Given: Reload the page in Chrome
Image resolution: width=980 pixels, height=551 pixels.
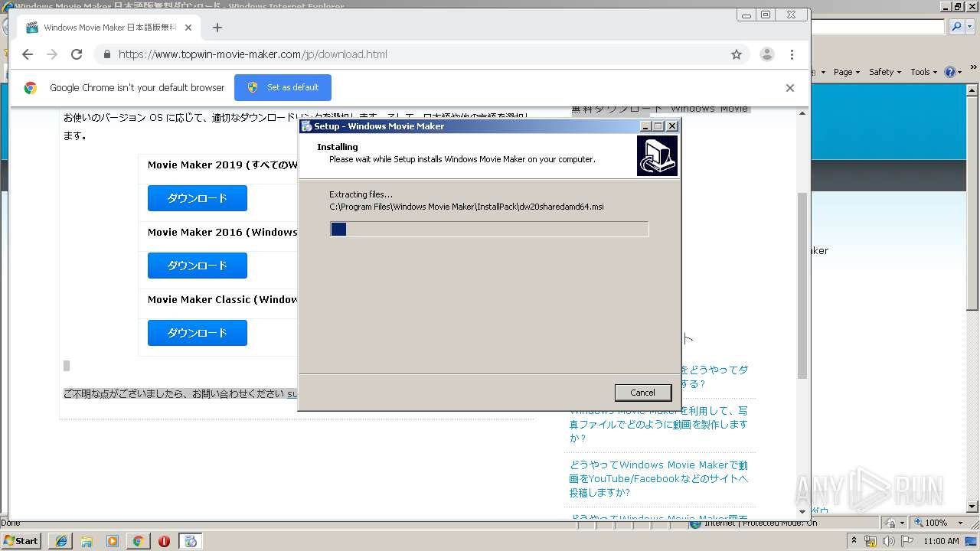Looking at the screenshot, I should pos(77,54).
